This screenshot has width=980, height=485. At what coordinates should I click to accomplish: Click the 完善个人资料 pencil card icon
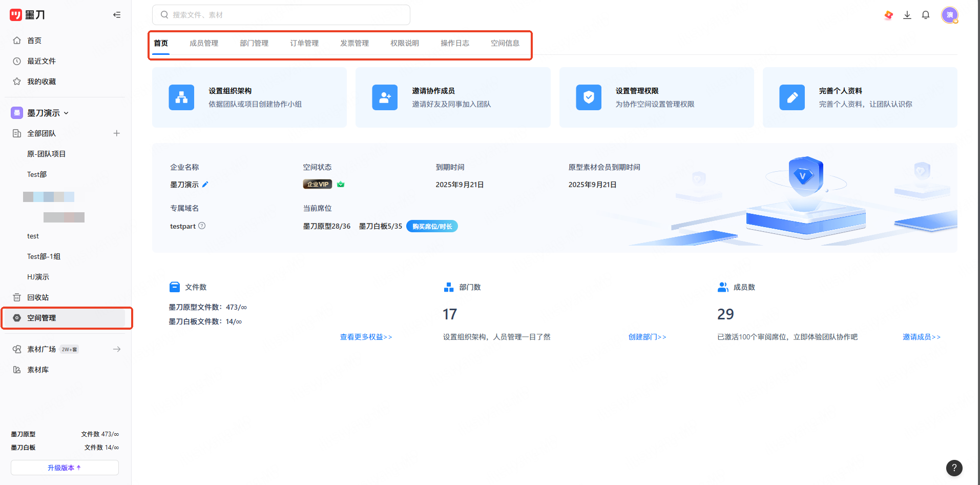792,97
